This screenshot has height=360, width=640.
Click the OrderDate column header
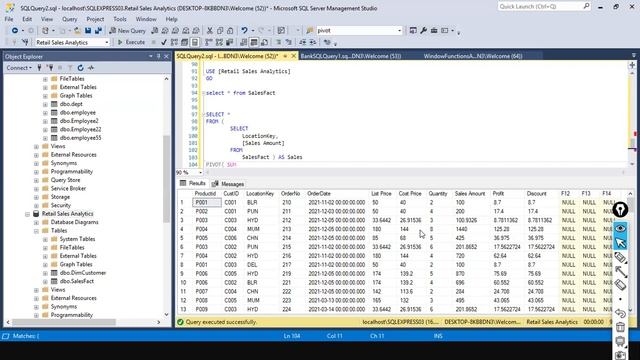click(x=319, y=193)
